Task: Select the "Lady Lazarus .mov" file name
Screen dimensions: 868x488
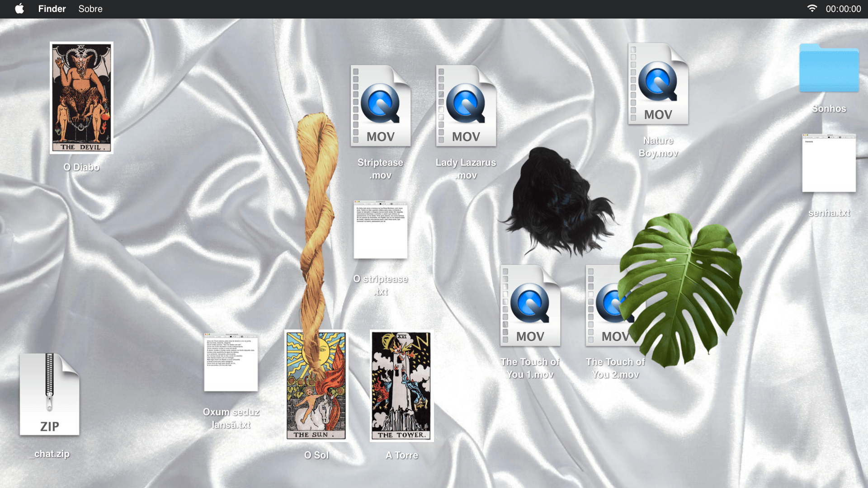Action: pos(466,169)
